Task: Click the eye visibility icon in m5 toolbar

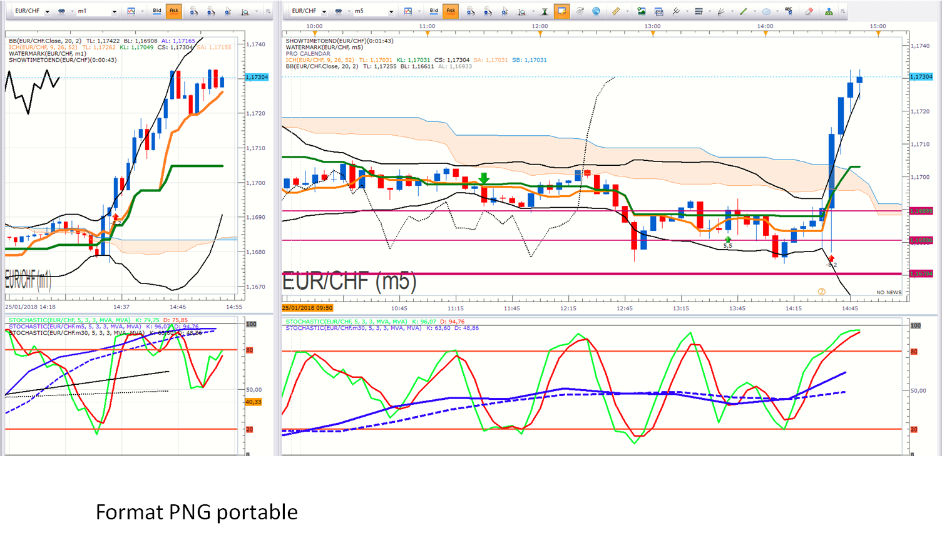Action: (580, 11)
